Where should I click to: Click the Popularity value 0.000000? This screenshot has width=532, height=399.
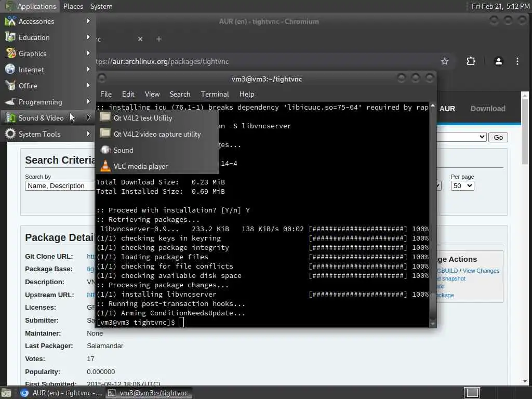pos(101,371)
